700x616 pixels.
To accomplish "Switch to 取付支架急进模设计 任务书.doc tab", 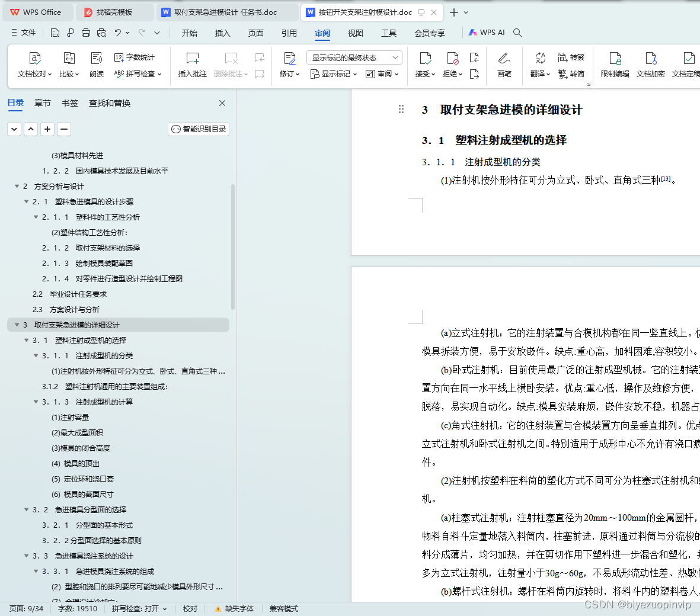I will [x=227, y=12].
